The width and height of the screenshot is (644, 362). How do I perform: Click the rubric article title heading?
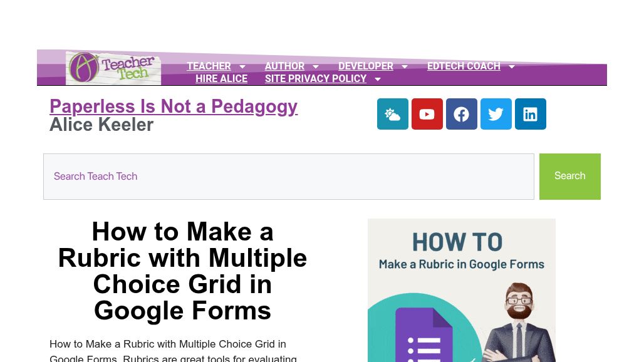[182, 271]
